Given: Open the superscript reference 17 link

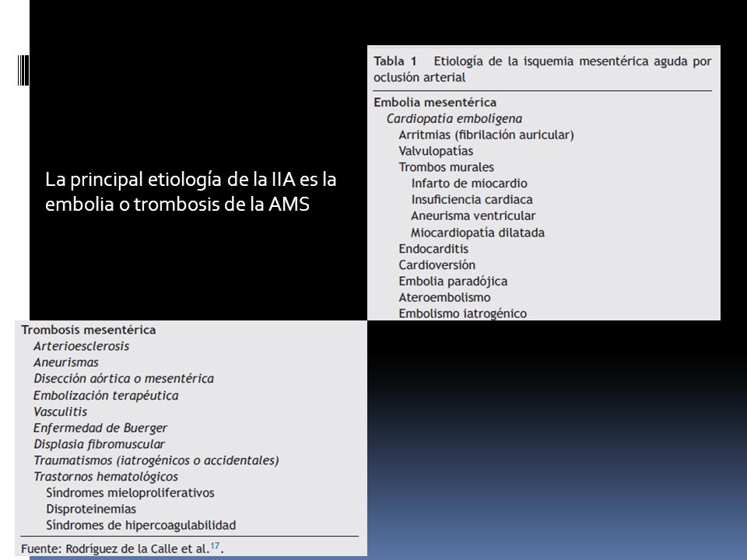Looking at the screenshot, I should pyautogui.click(x=215, y=546).
